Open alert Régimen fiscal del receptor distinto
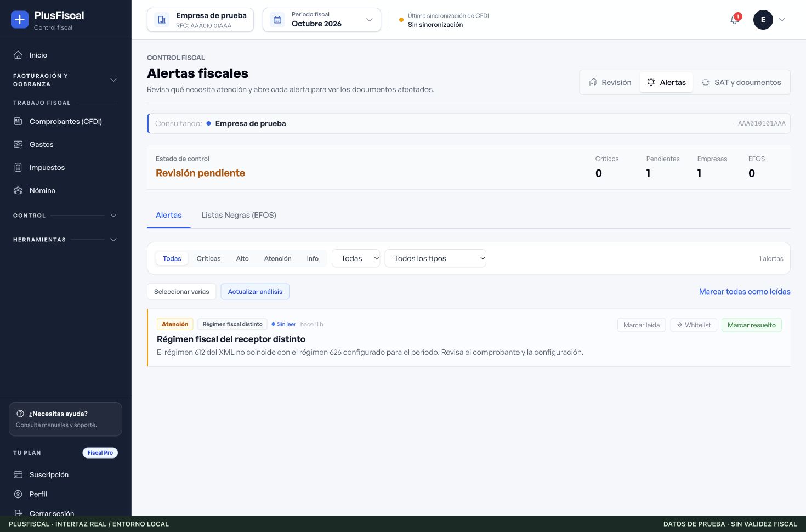806x532 pixels. click(x=231, y=339)
